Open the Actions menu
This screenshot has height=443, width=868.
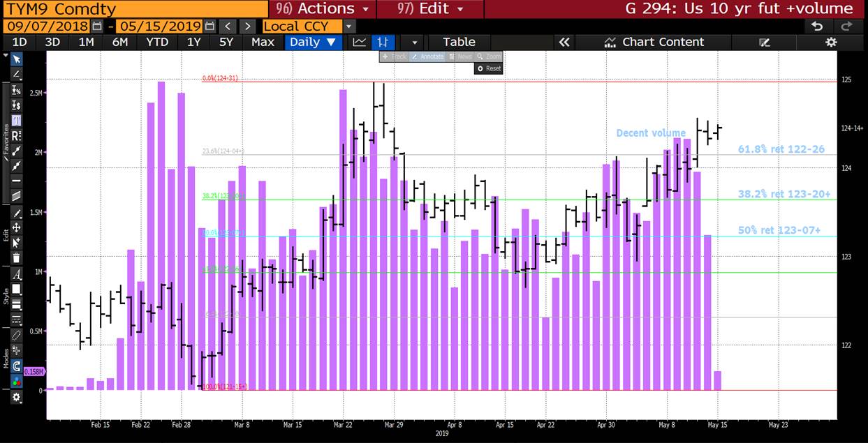(322, 8)
